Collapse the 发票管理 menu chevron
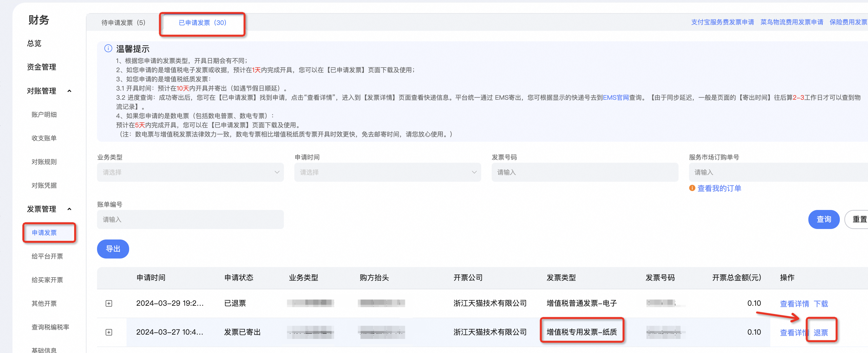Image resolution: width=868 pixels, height=353 pixels. point(69,209)
